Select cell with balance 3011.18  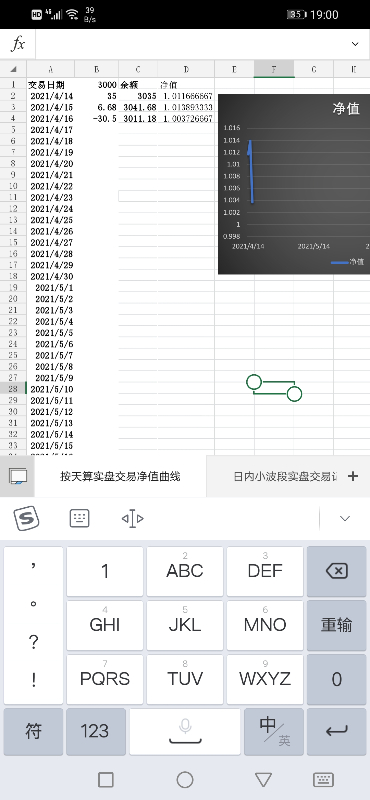pyautogui.click(x=138, y=118)
